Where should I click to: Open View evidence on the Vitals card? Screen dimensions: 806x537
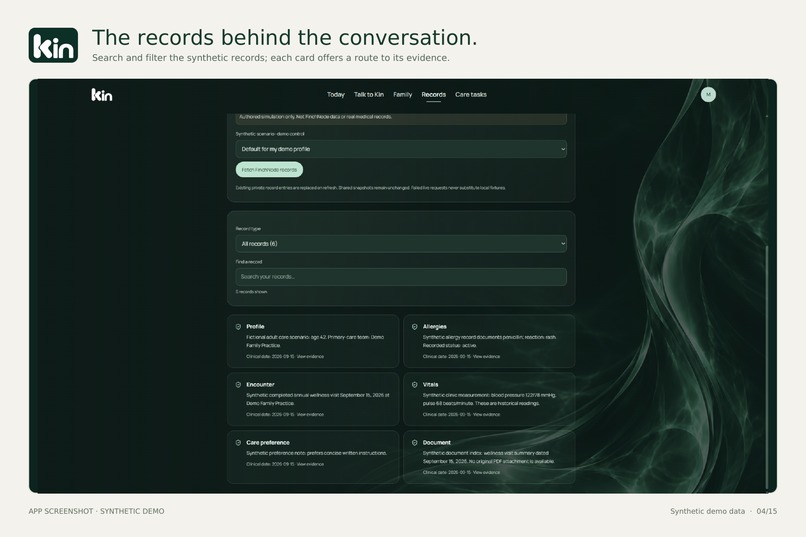point(486,415)
